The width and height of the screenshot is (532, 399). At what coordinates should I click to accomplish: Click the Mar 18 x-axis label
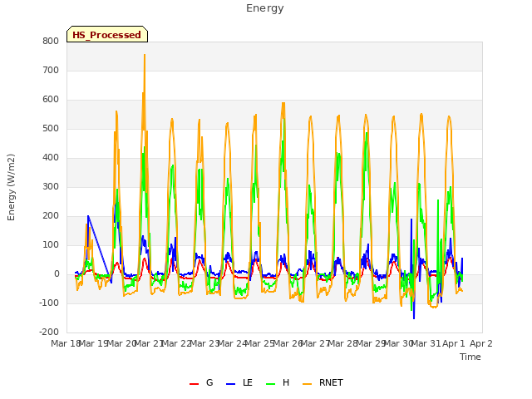65,343
